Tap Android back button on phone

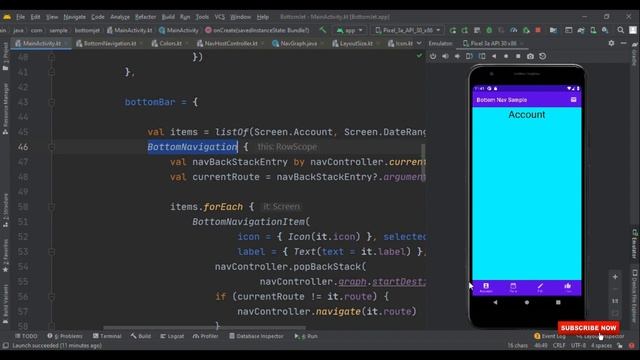(x=495, y=302)
